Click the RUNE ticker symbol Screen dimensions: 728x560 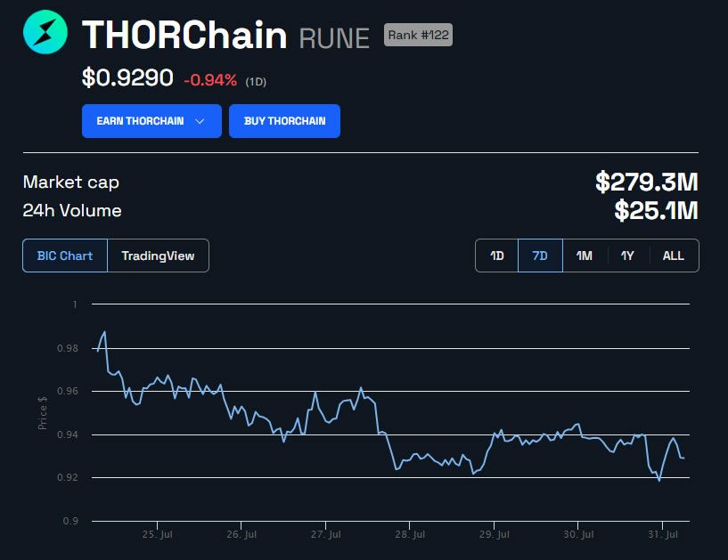pyautogui.click(x=334, y=38)
